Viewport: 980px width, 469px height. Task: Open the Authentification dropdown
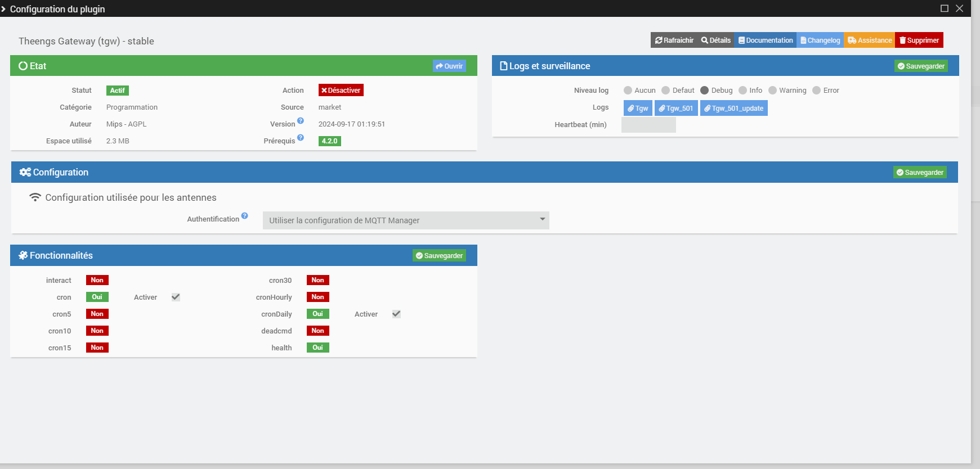click(406, 220)
